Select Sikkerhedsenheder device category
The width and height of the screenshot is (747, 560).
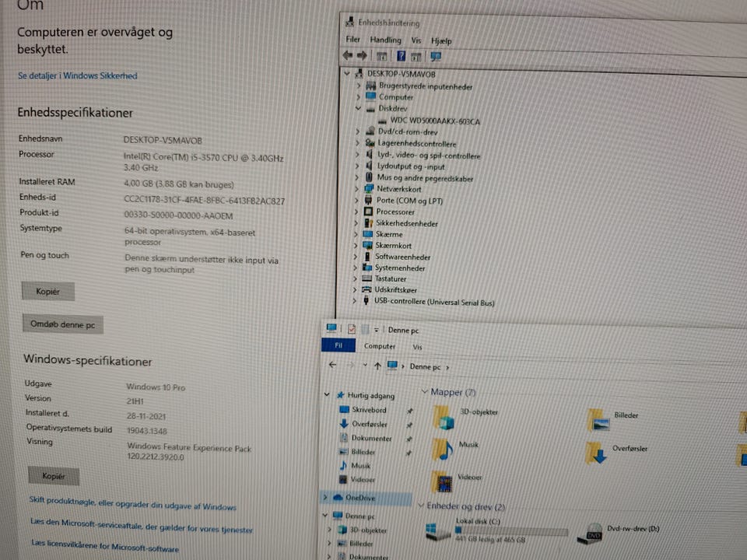pyautogui.click(x=406, y=223)
